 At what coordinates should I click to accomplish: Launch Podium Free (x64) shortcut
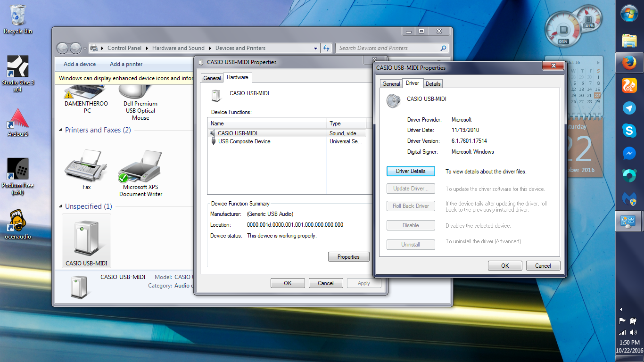[18, 177]
